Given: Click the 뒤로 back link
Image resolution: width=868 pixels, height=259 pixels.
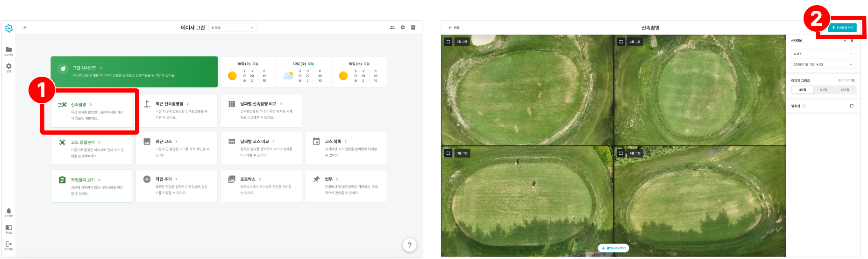Looking at the screenshot, I should click(x=454, y=28).
